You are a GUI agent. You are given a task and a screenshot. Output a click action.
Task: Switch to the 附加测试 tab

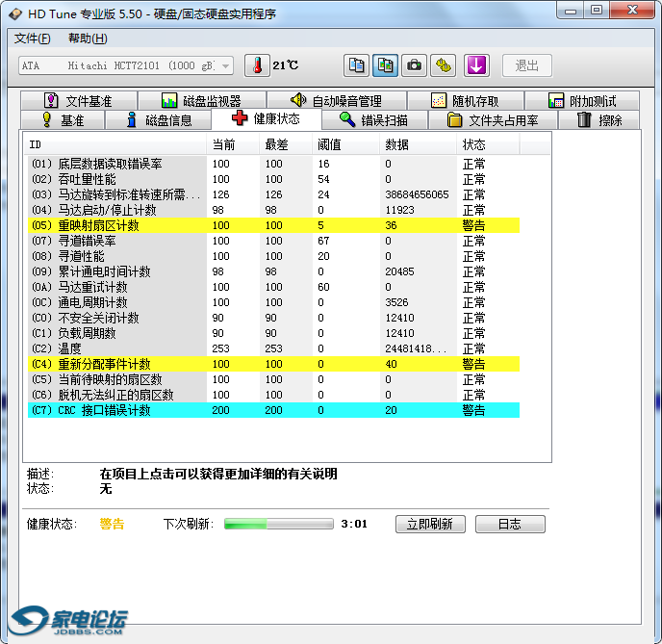click(x=582, y=101)
